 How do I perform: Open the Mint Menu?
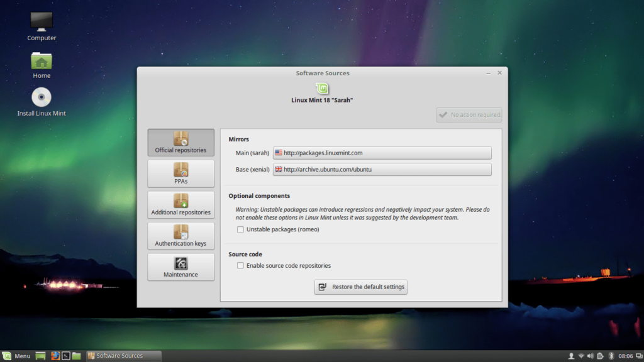click(x=16, y=356)
